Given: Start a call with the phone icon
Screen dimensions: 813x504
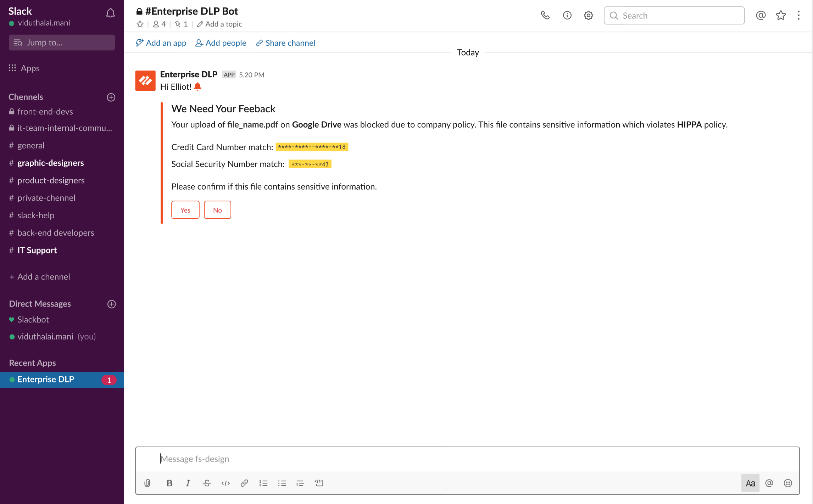Looking at the screenshot, I should pos(545,15).
